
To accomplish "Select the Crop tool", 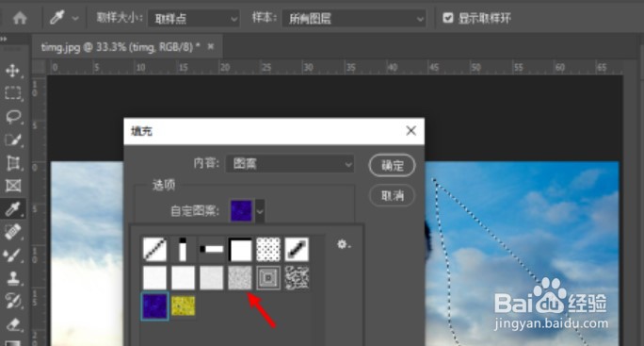I will (13, 163).
